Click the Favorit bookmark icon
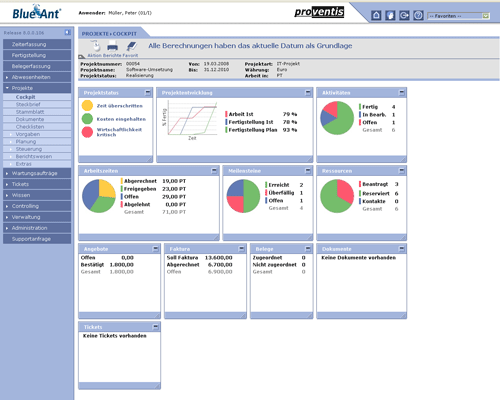The height and width of the screenshot is (400, 500). (132, 46)
